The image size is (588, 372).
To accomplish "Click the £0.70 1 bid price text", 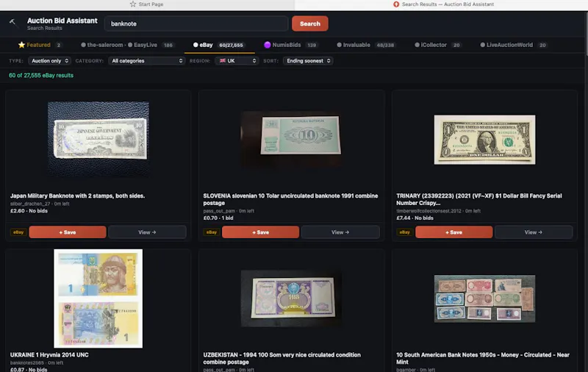I will (218, 218).
